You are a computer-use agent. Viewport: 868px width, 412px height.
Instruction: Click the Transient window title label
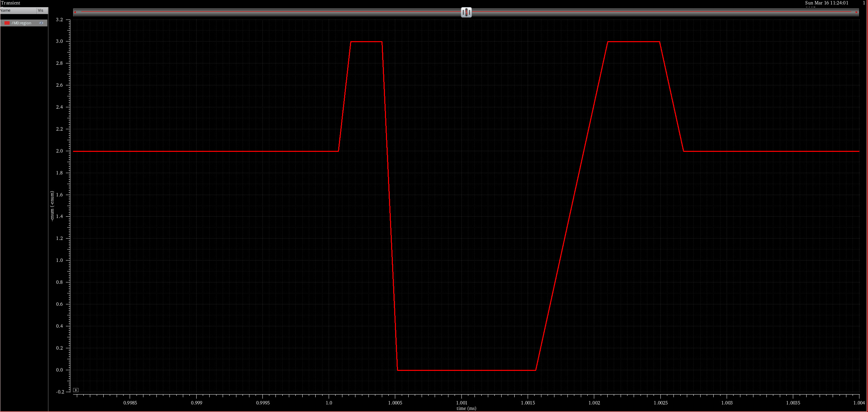(11, 3)
